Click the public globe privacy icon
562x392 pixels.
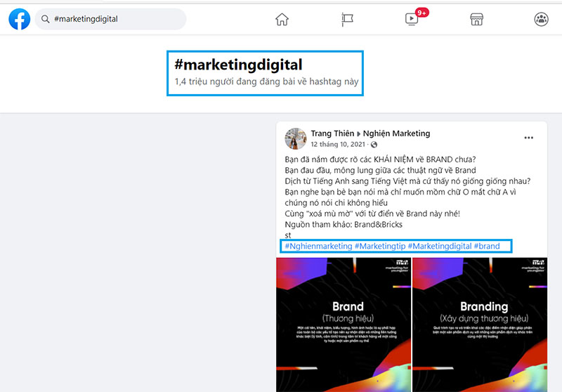tap(374, 145)
